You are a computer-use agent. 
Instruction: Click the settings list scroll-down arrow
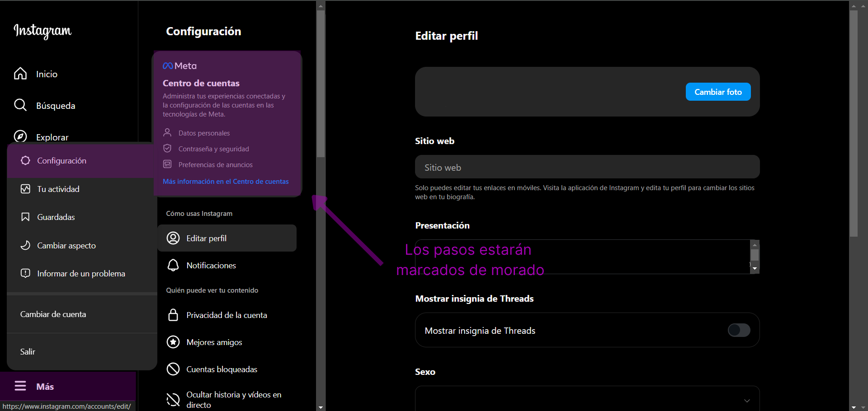321,407
